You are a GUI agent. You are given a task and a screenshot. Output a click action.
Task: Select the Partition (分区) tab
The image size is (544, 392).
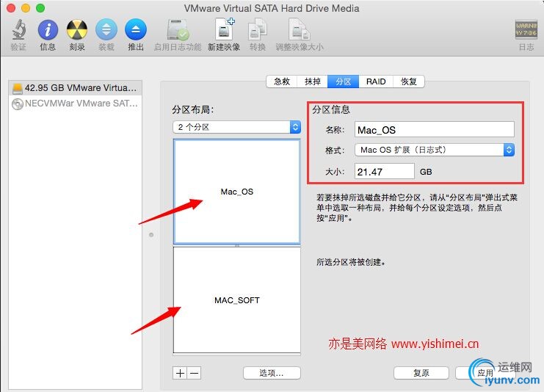coord(343,81)
